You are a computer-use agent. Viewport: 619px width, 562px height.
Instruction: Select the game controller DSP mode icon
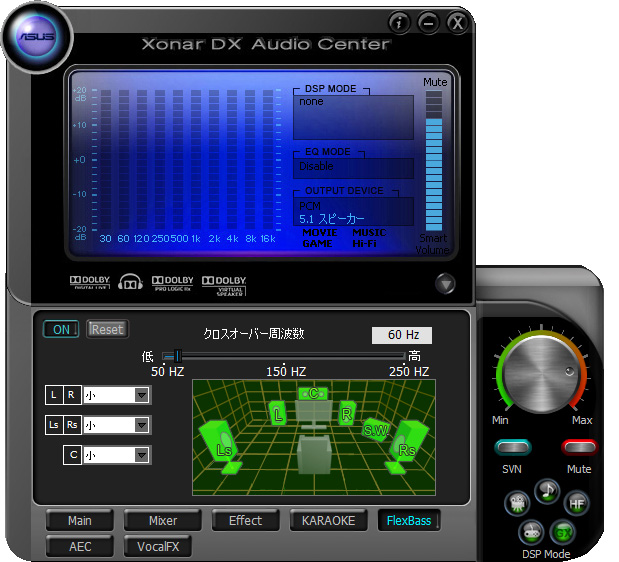(530, 531)
